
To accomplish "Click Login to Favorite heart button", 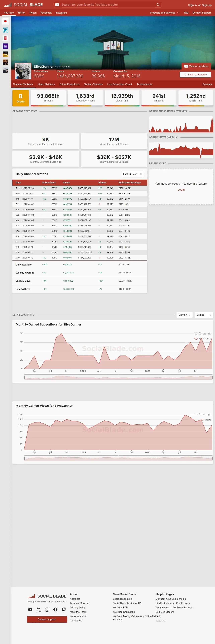I will [195, 75].
